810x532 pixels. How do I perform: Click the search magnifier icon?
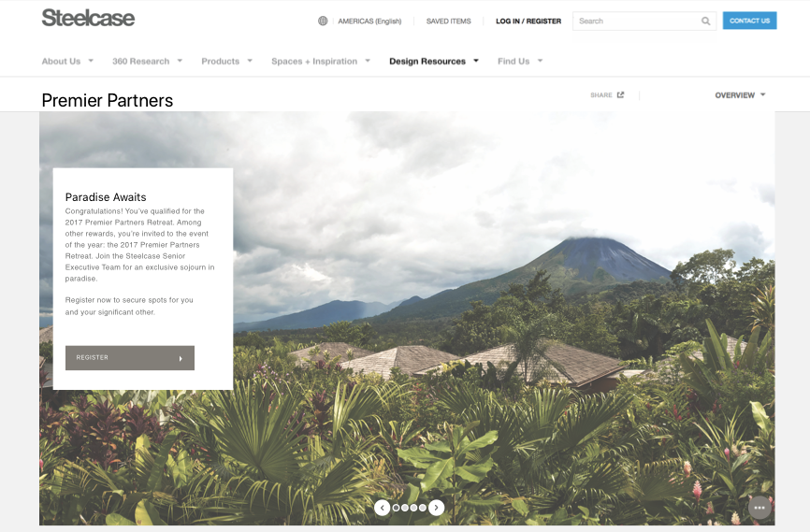click(x=705, y=22)
